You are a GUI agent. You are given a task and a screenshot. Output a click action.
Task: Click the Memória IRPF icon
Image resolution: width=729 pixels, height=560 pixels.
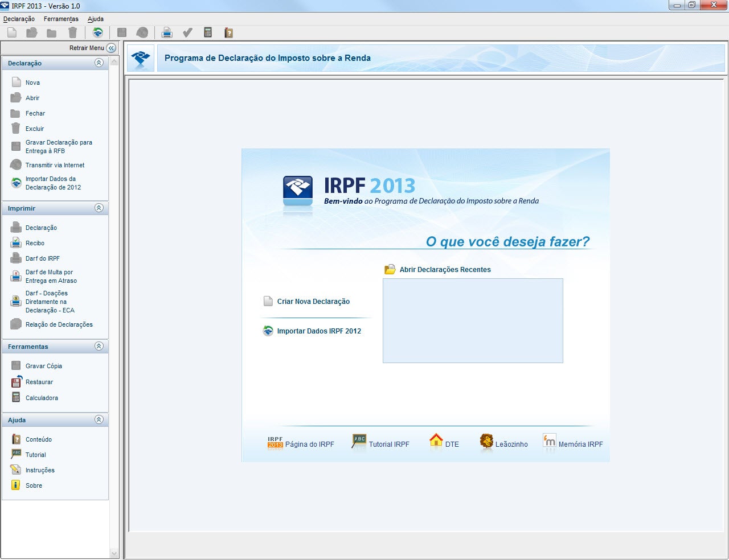[x=549, y=441]
